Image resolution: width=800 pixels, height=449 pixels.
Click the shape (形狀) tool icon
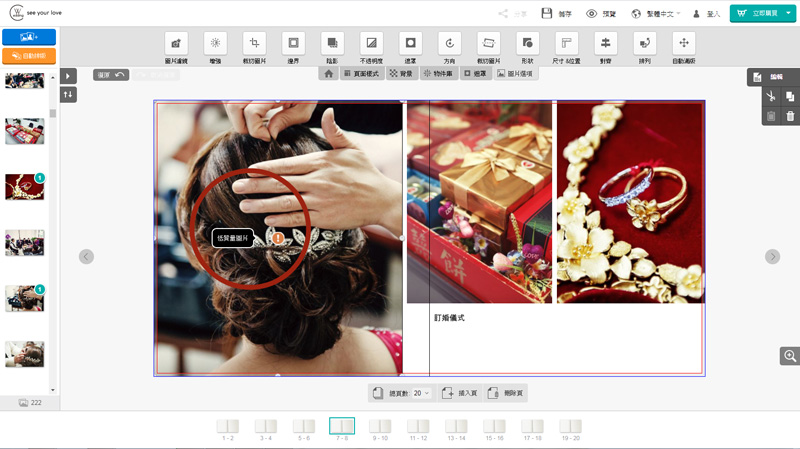click(x=526, y=43)
